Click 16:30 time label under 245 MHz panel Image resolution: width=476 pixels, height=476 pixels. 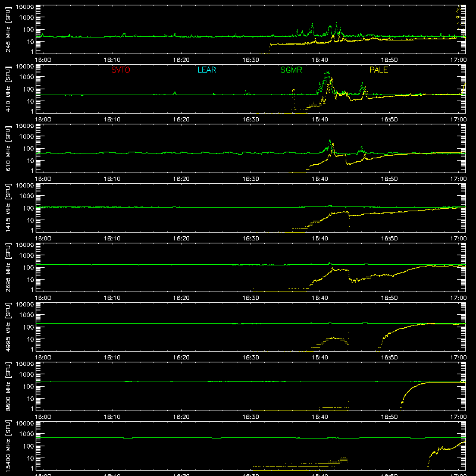[250, 60]
